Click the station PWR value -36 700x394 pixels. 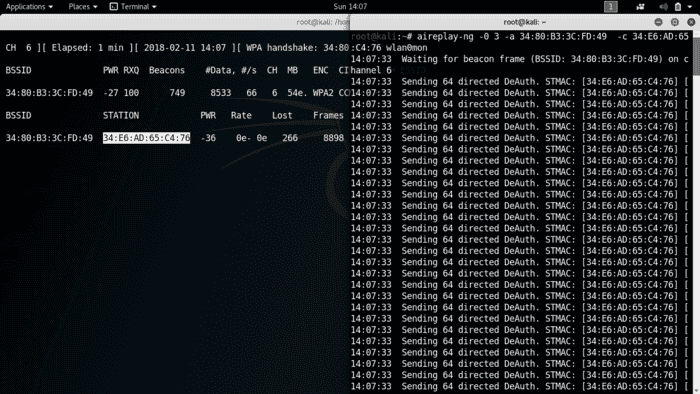pyautogui.click(x=208, y=138)
